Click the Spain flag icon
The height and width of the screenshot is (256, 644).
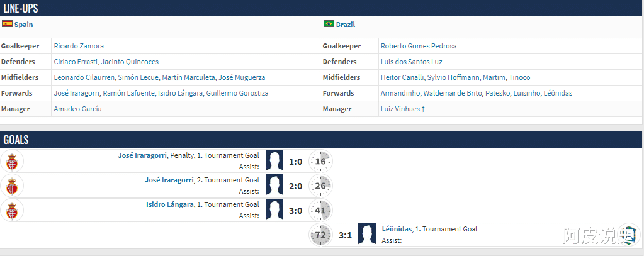pos(7,24)
